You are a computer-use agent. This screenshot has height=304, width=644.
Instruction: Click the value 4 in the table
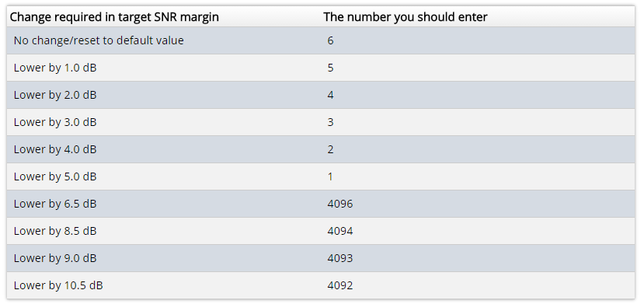331,95
